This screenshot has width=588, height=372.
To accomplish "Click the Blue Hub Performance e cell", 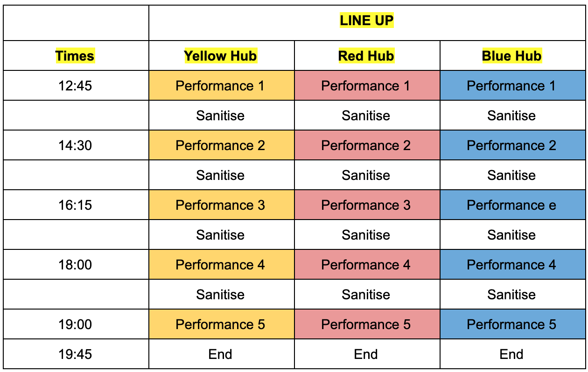I will point(512,205).
